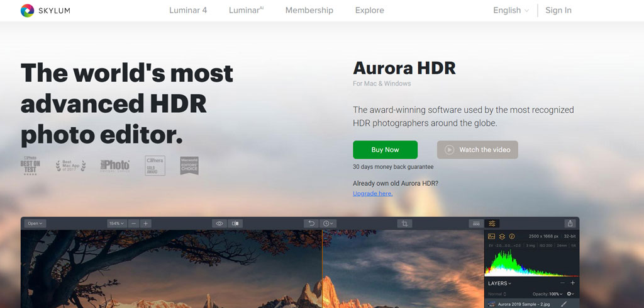Viewport: 644px width, 308px height.
Task: Click the layers stack icon
Action: (502, 236)
